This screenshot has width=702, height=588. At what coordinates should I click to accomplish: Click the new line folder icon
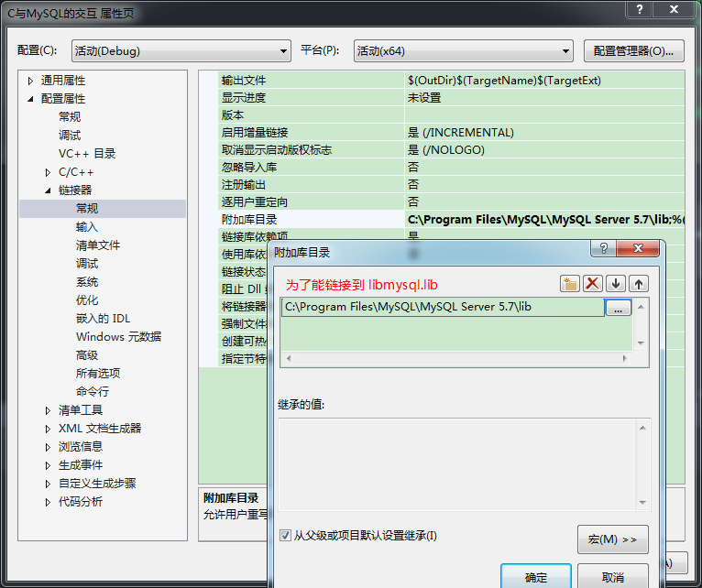tap(570, 284)
